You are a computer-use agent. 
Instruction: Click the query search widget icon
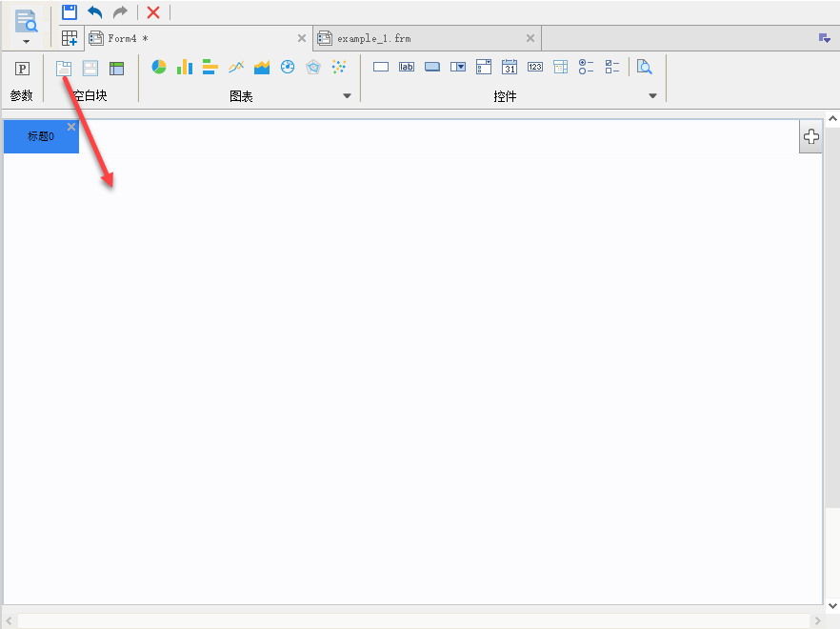645,67
